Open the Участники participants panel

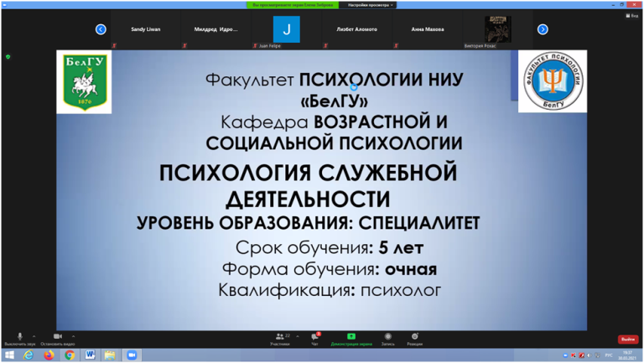279,337
